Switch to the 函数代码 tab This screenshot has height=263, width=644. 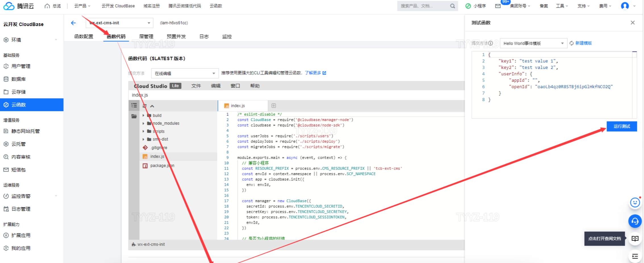pyautogui.click(x=116, y=36)
